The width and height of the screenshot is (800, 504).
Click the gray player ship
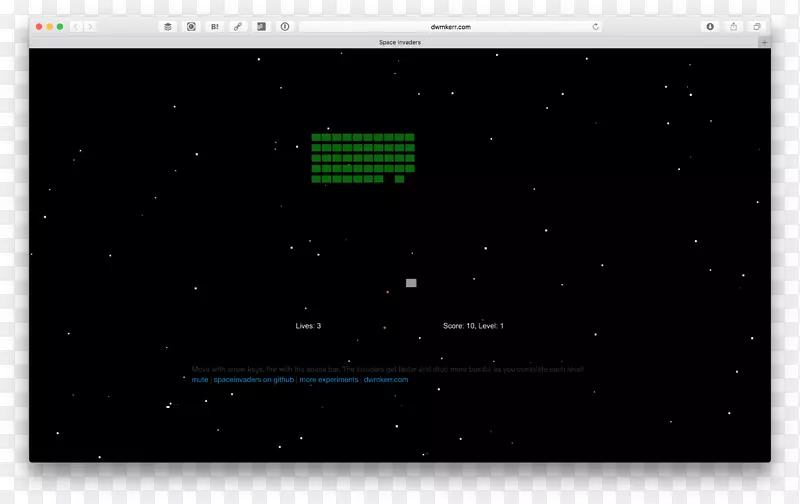(x=411, y=283)
